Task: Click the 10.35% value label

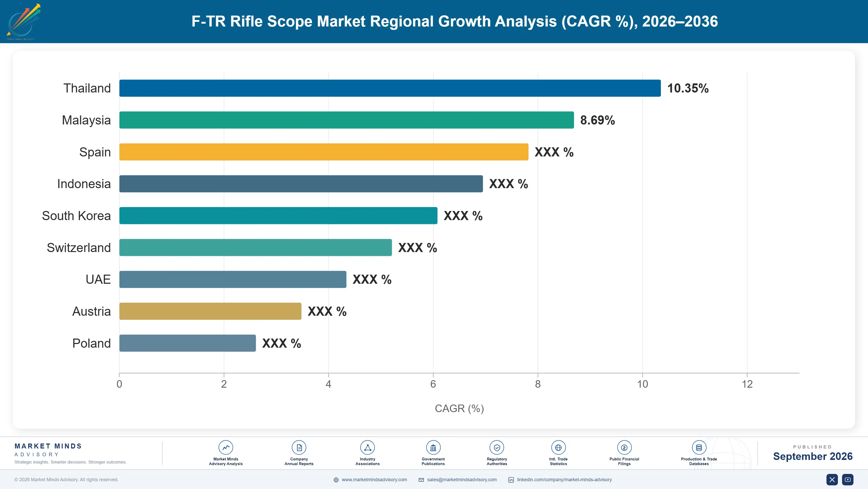Action: [x=688, y=88]
